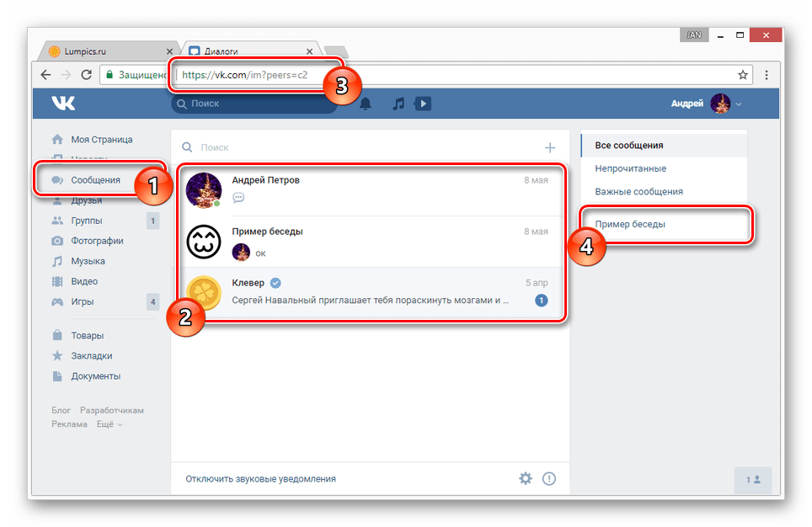Click the VK logo in header
This screenshot has width=812, height=527.
63,103
